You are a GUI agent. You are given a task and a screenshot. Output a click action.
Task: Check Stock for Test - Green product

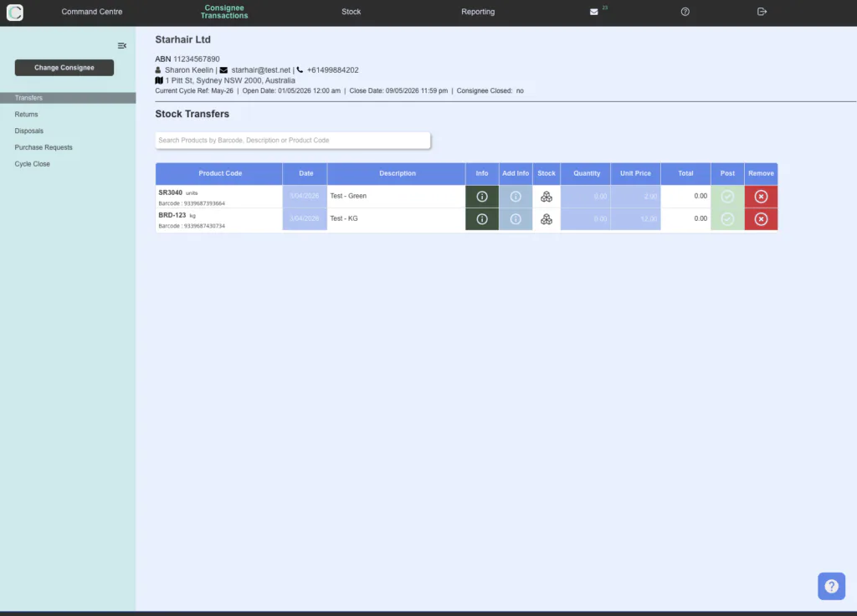tap(546, 196)
